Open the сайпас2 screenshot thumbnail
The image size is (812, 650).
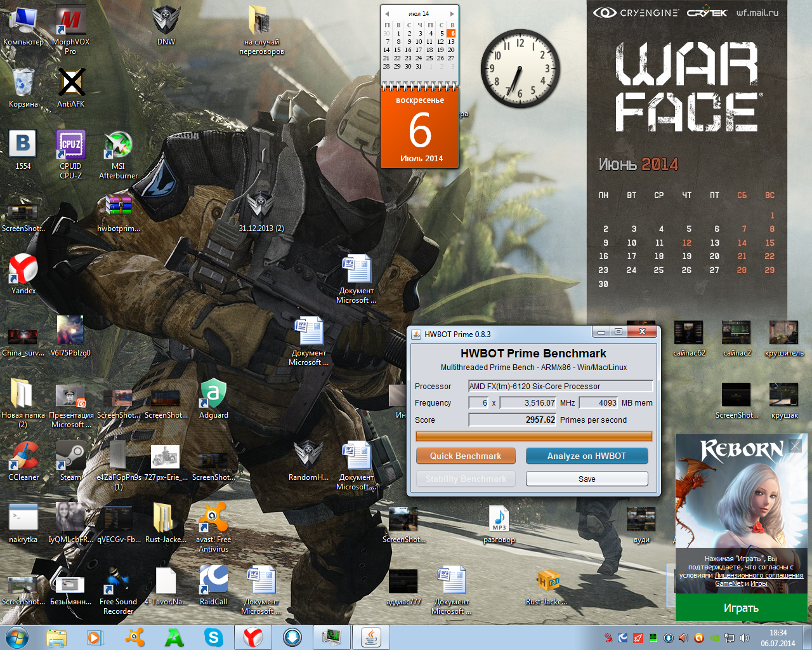point(737,340)
